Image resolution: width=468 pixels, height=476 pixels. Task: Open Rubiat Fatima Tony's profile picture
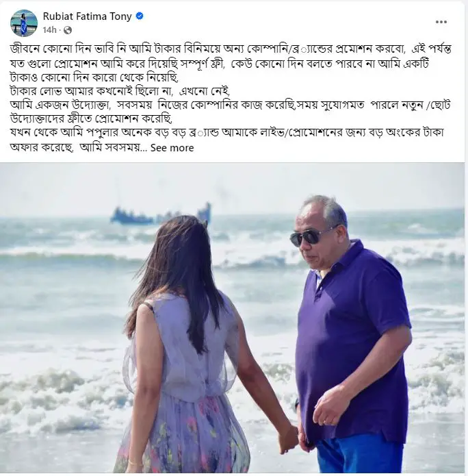pos(24,23)
